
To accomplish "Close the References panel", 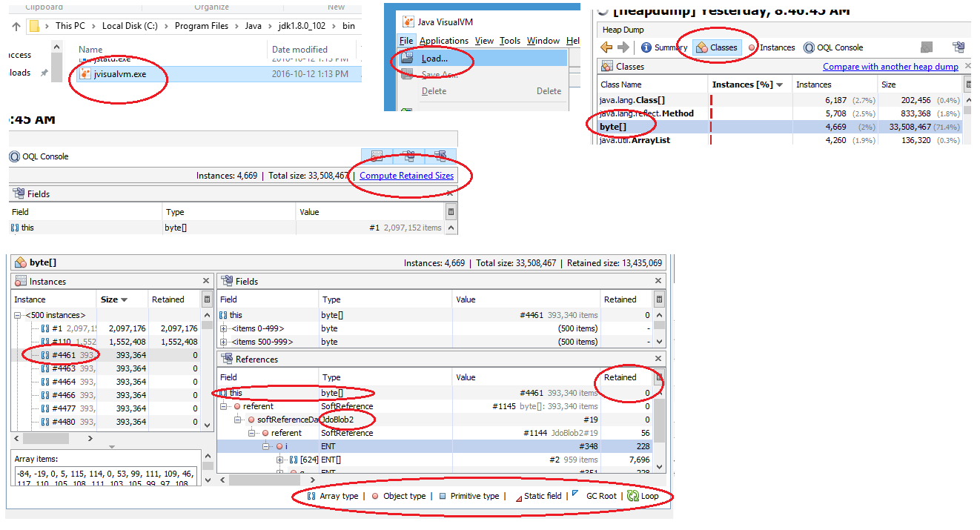I will 658,360.
